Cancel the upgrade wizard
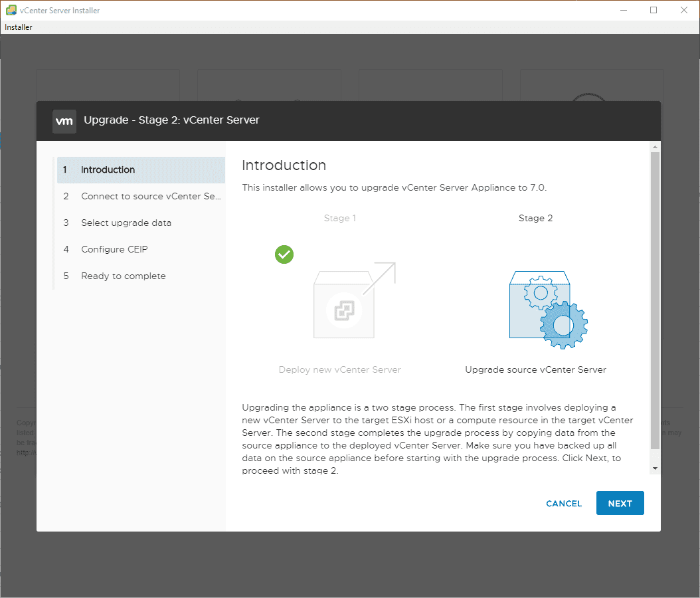The width and height of the screenshot is (700, 598). (x=564, y=504)
